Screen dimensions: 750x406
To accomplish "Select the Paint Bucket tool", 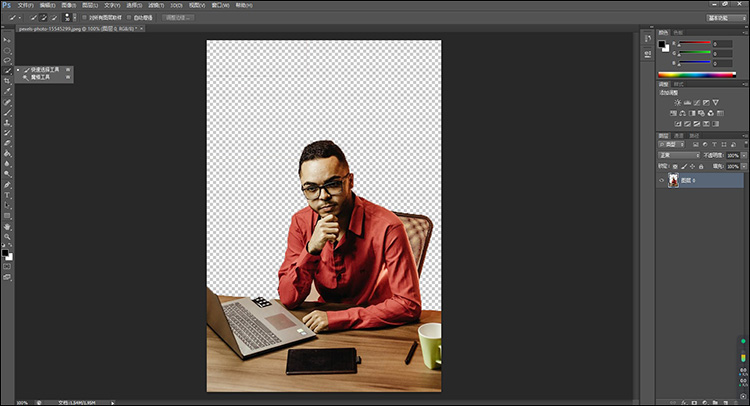I will [x=7, y=154].
